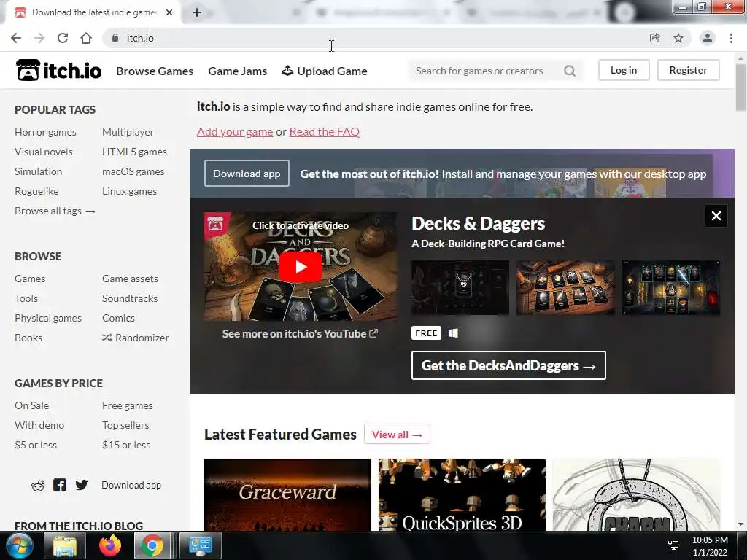Bookmark this page with the star icon
The width and height of the screenshot is (747, 560).
(x=678, y=38)
